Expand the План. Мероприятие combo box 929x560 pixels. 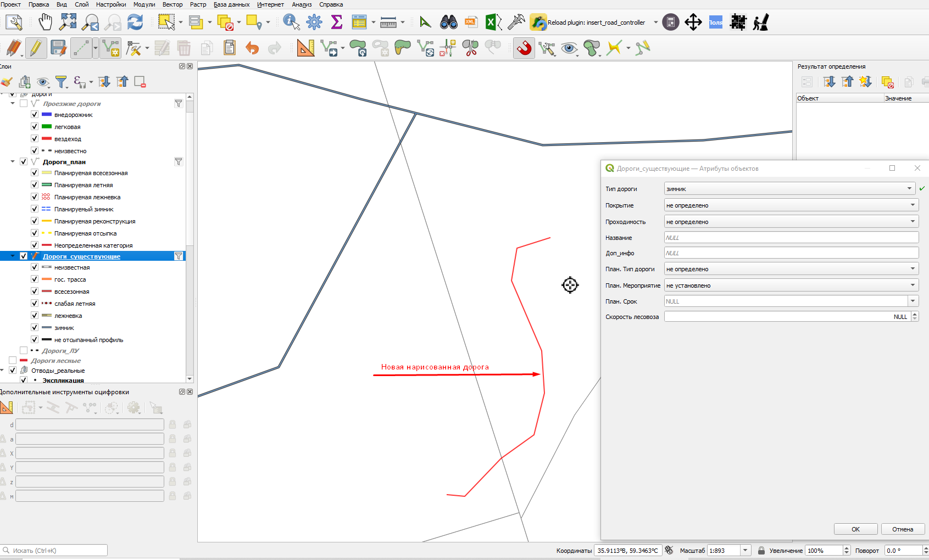click(x=791, y=285)
